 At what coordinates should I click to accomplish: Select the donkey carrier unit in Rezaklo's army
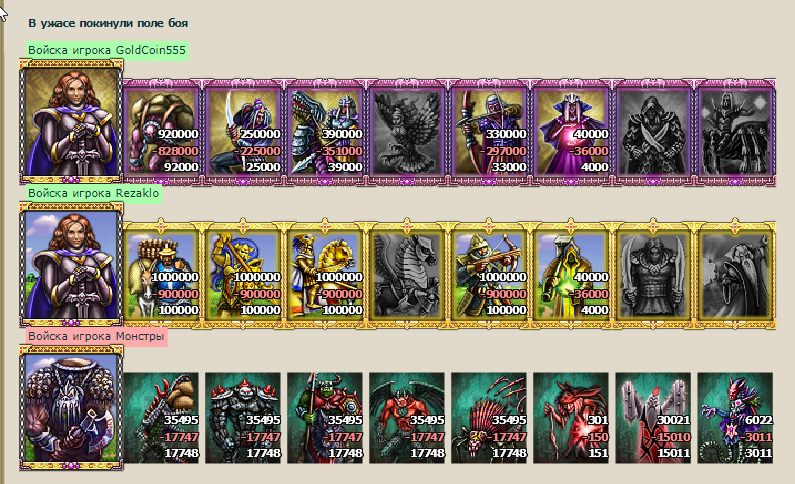[x=161, y=275]
